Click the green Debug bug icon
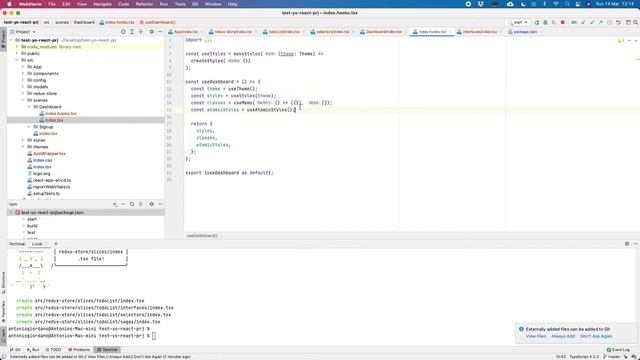640x360 pixels. (x=545, y=22)
